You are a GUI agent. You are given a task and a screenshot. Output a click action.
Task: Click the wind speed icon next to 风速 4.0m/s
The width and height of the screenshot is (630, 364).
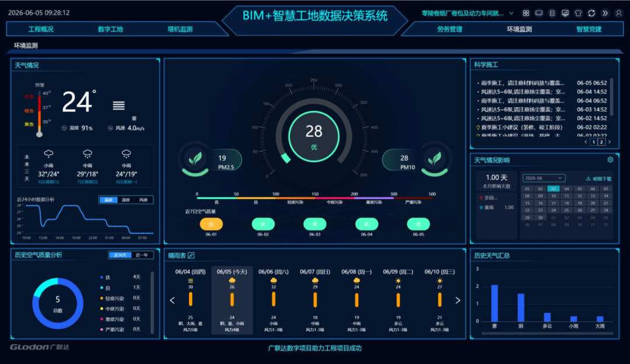(110, 128)
